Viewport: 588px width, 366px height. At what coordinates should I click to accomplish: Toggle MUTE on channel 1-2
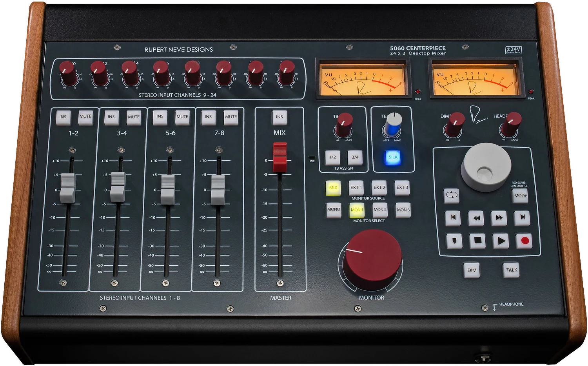coord(85,117)
